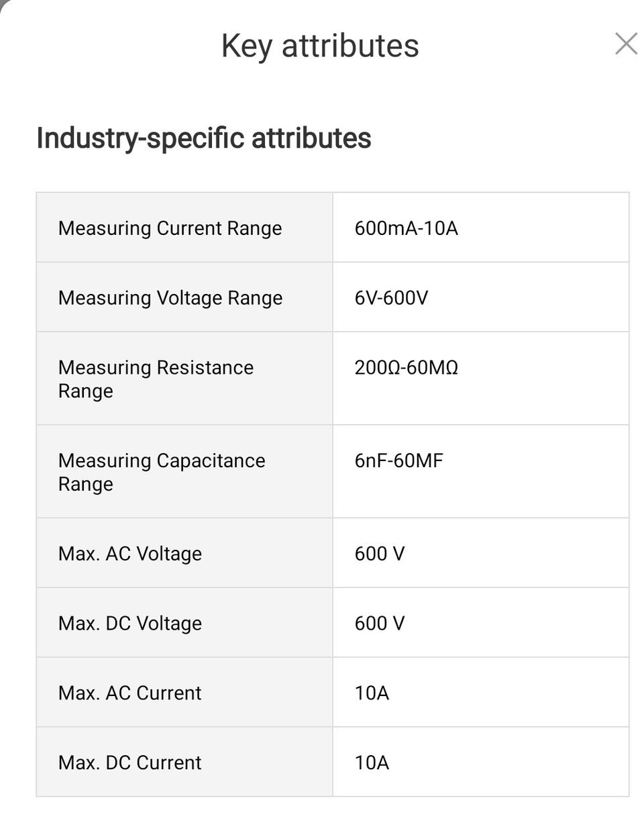Click the 6V-600V value
This screenshot has height=831, width=644.
pos(391,297)
